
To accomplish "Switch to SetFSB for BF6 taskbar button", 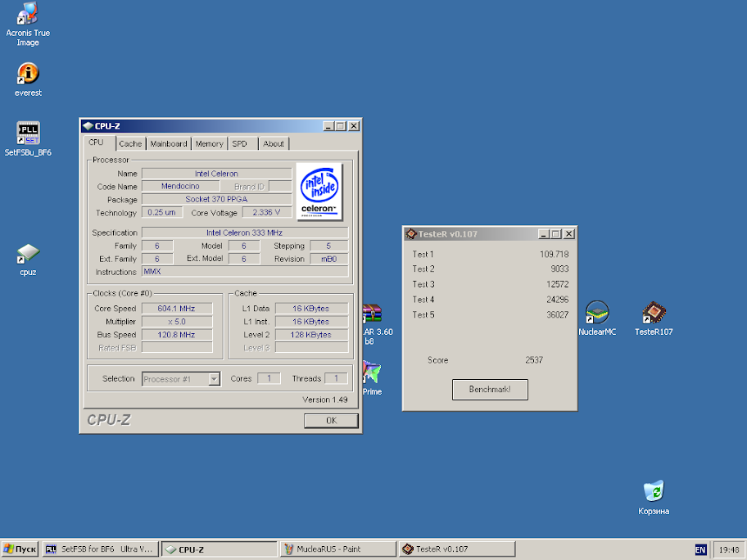I will click(x=100, y=549).
